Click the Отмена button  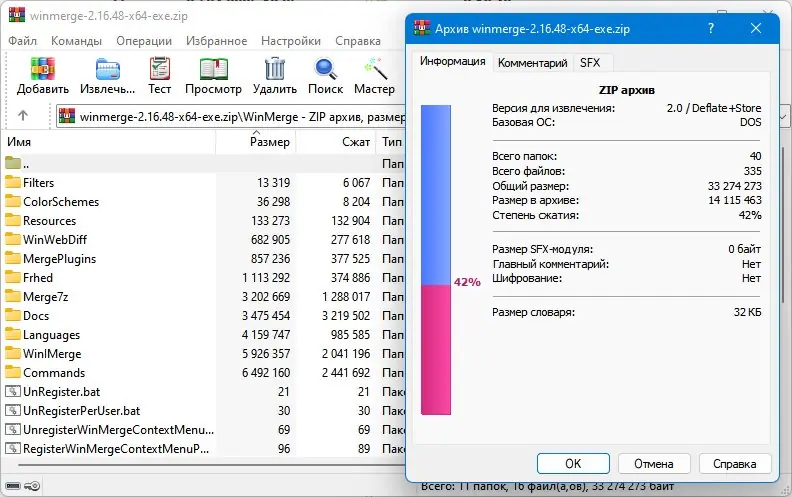(x=654, y=464)
